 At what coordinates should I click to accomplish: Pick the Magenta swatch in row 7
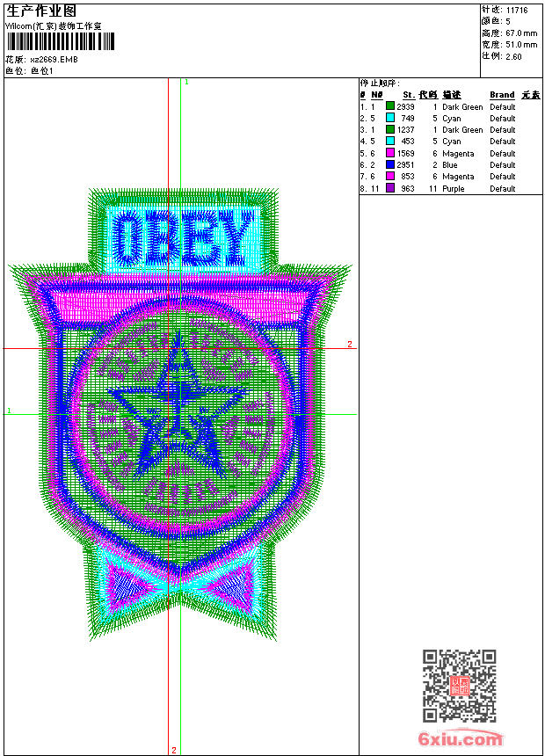coord(390,176)
